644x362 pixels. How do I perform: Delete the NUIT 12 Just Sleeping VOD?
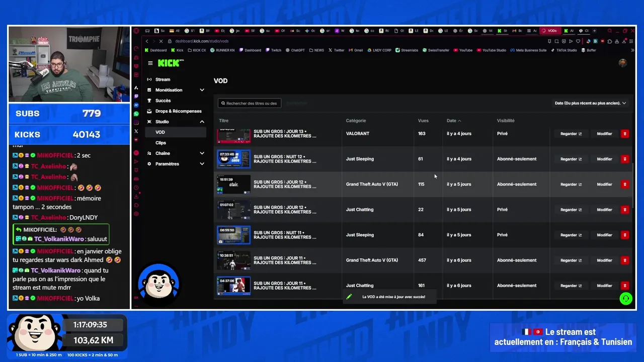(x=625, y=159)
